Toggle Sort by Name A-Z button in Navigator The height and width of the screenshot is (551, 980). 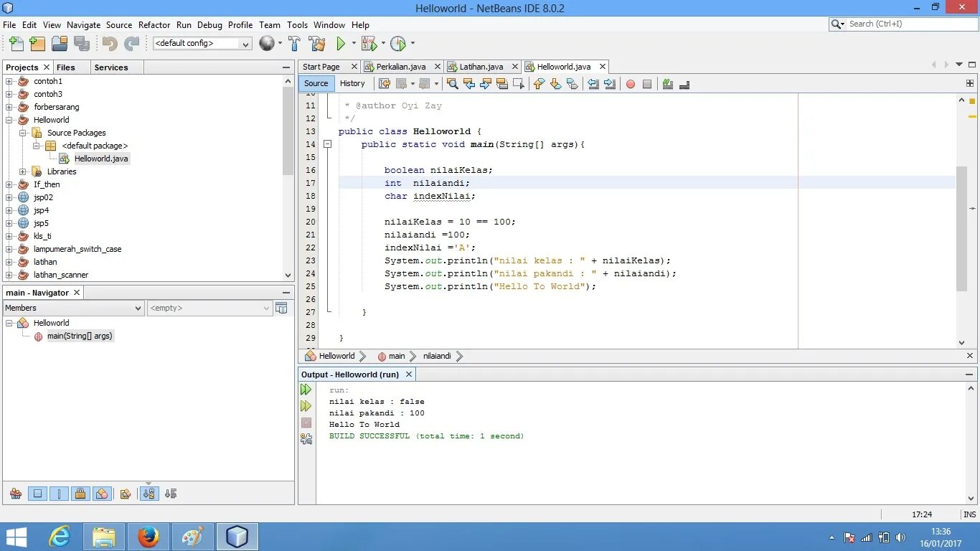149,494
